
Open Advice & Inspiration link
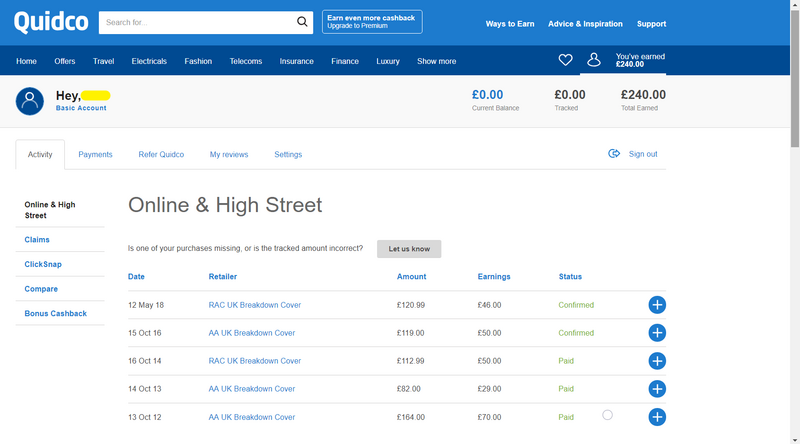pyautogui.click(x=585, y=24)
